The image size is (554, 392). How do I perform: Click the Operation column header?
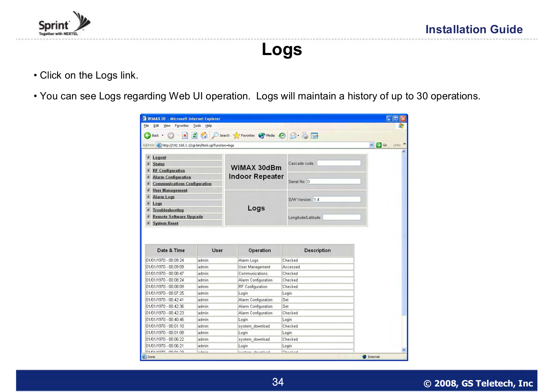click(260, 250)
